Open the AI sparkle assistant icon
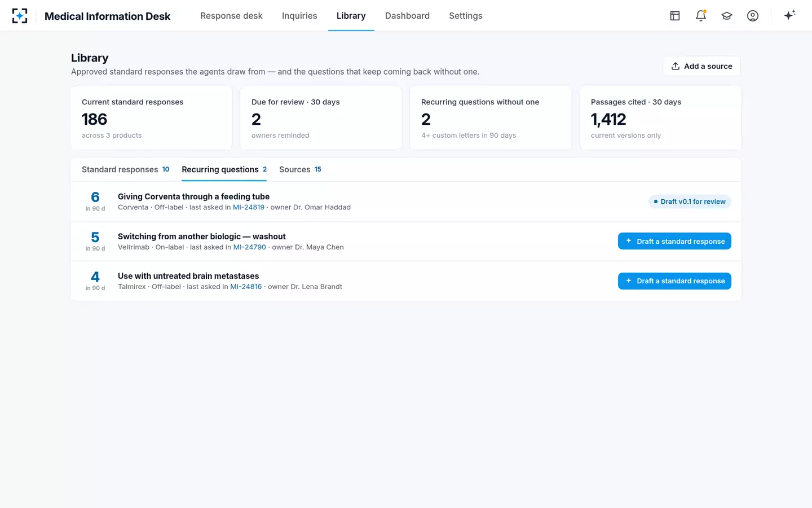Image resolution: width=812 pixels, height=508 pixels. (789, 15)
